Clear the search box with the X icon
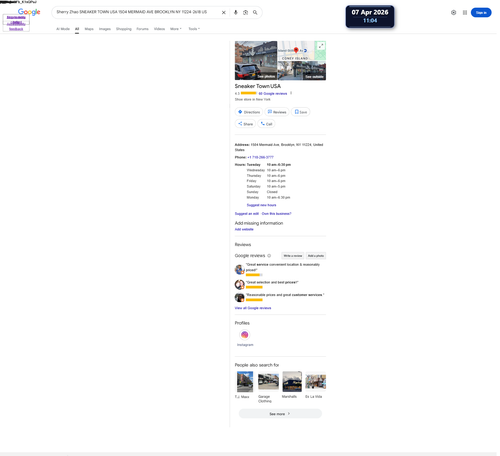500x456 pixels. coord(224,12)
